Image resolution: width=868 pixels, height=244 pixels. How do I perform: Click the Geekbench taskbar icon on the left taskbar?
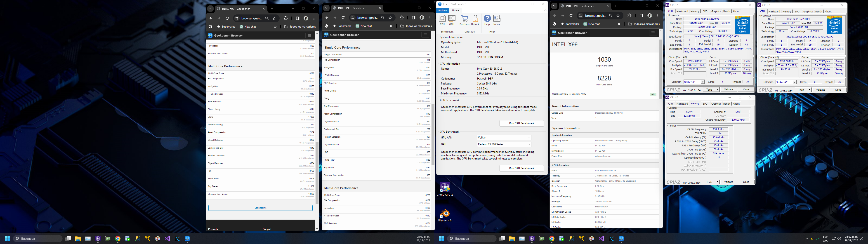(187, 239)
